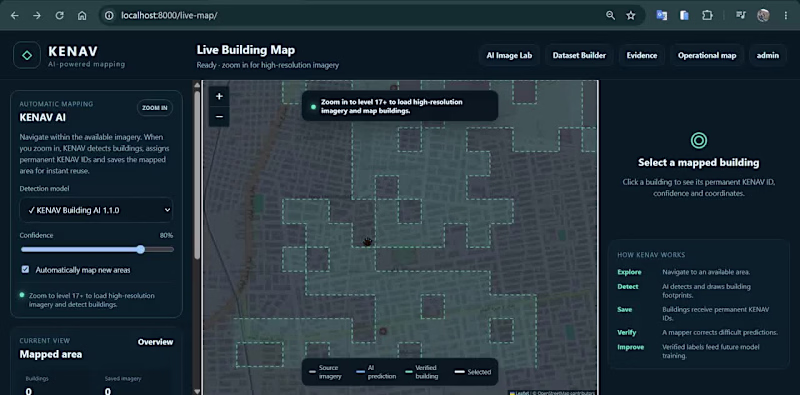Open the Detection model dropdown

(x=96, y=210)
